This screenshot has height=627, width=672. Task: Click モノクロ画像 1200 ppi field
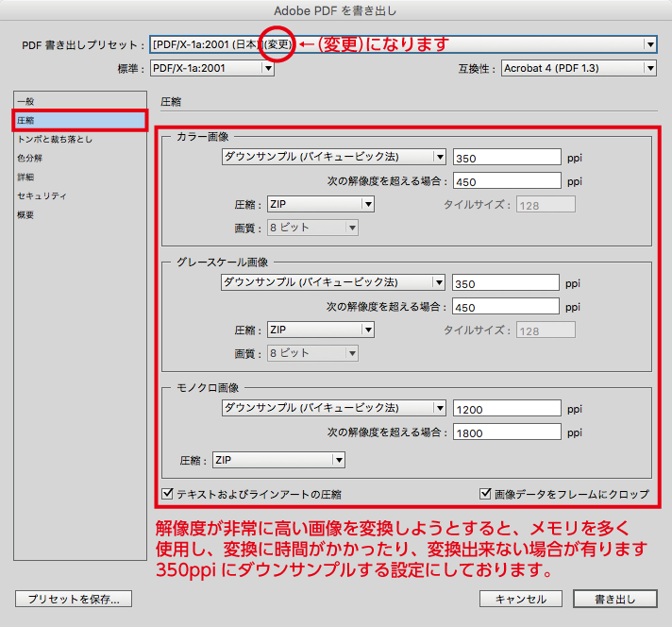pos(507,408)
